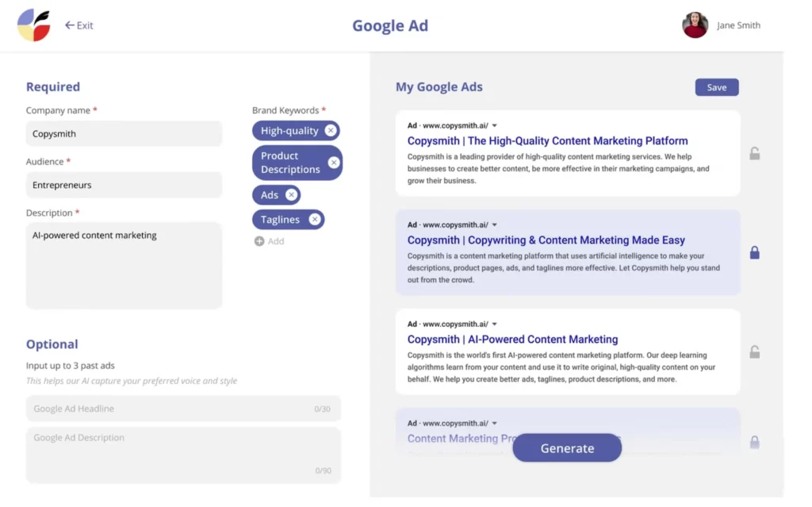
Task: Click the description of the Copywriting & Content Marketing ad
Action: (x=564, y=267)
